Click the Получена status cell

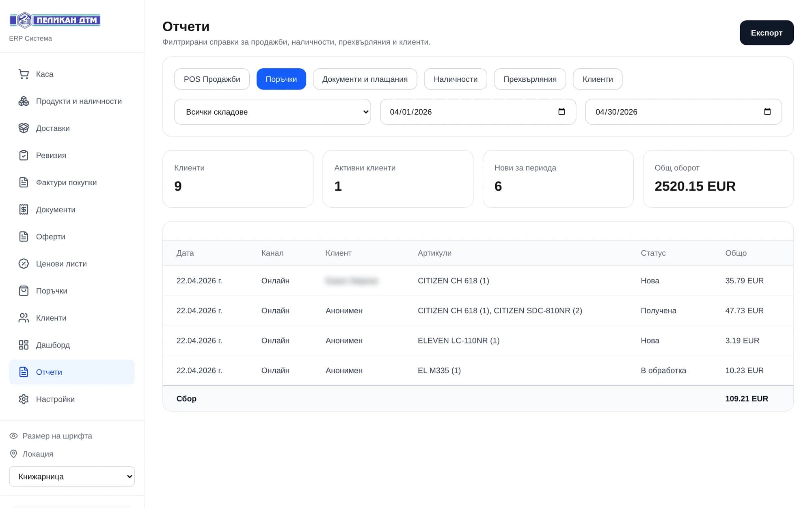click(659, 310)
